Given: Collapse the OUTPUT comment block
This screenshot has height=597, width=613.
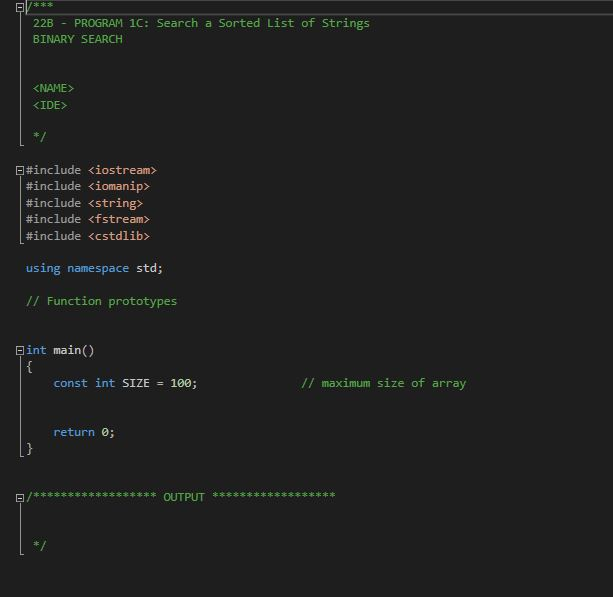Looking at the screenshot, I should pyautogui.click(x=20, y=498).
